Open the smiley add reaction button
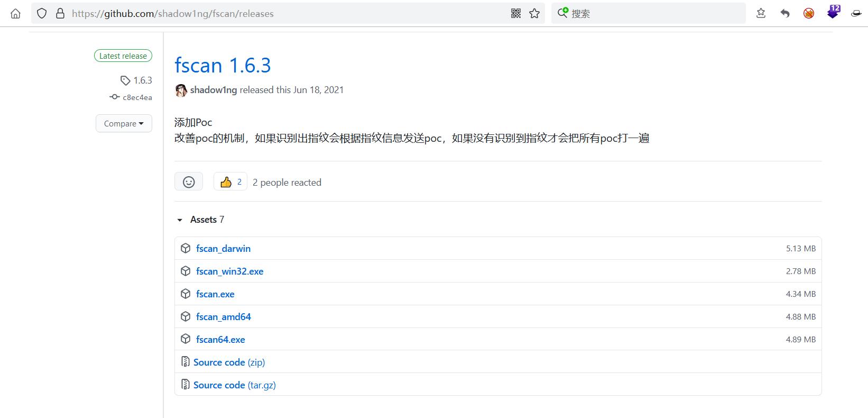The width and height of the screenshot is (868, 418). point(189,182)
